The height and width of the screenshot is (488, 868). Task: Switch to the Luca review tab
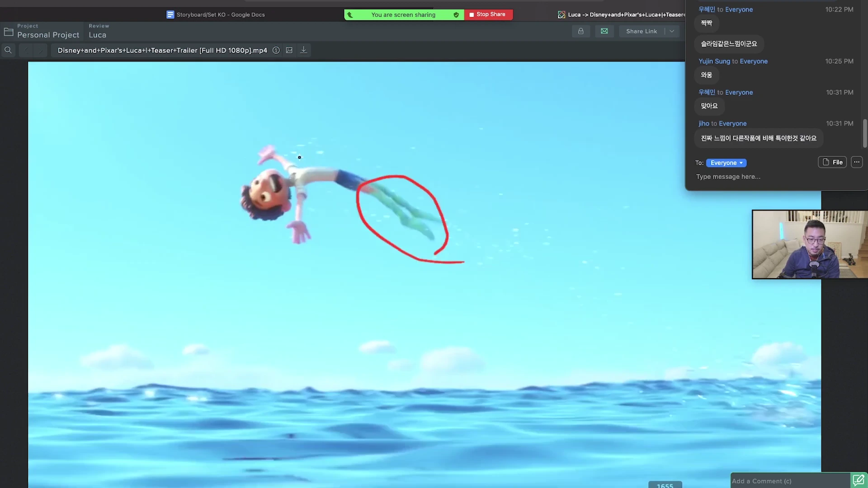click(x=622, y=14)
